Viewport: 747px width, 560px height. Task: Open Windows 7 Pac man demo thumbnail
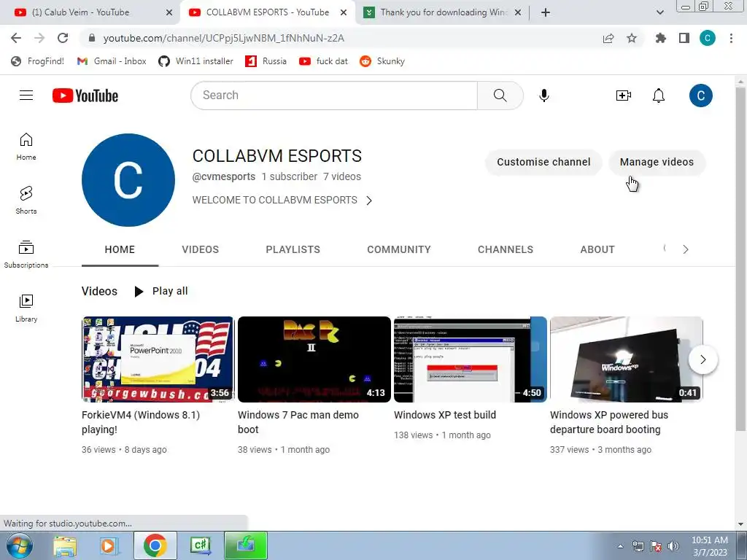(314, 359)
